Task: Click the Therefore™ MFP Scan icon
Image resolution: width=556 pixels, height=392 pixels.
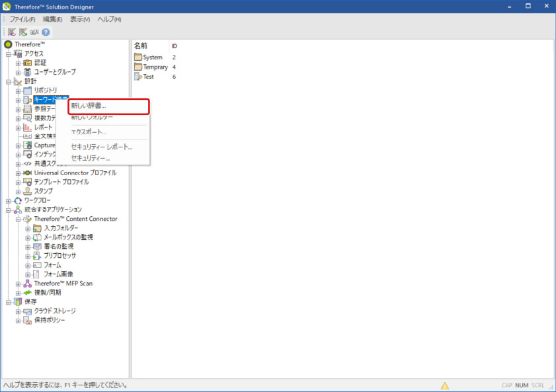Action: coord(28,283)
